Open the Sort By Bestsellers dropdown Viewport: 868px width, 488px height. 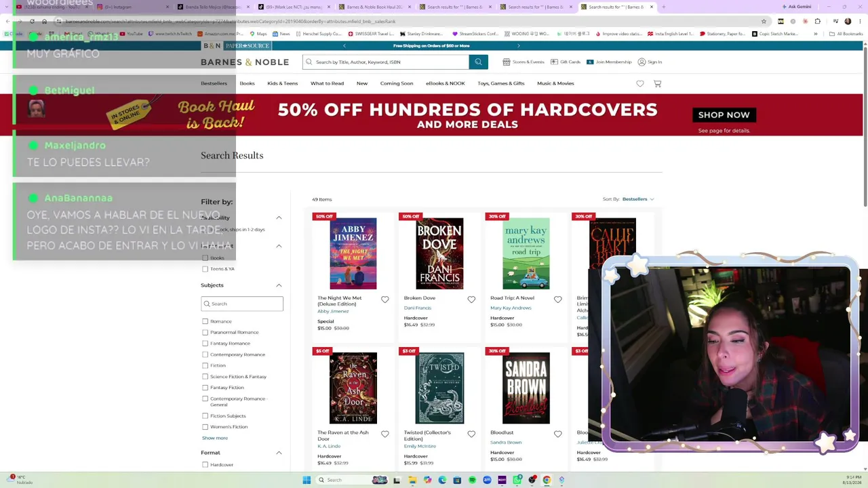(x=638, y=199)
